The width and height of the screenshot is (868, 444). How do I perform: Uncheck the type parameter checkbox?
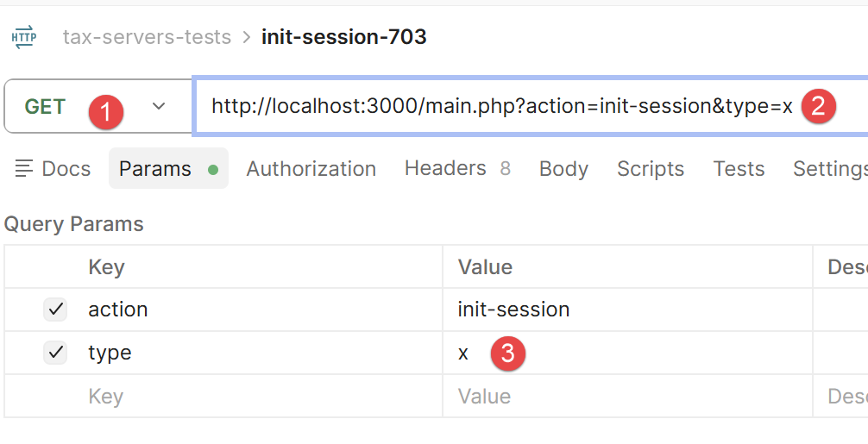pos(55,353)
